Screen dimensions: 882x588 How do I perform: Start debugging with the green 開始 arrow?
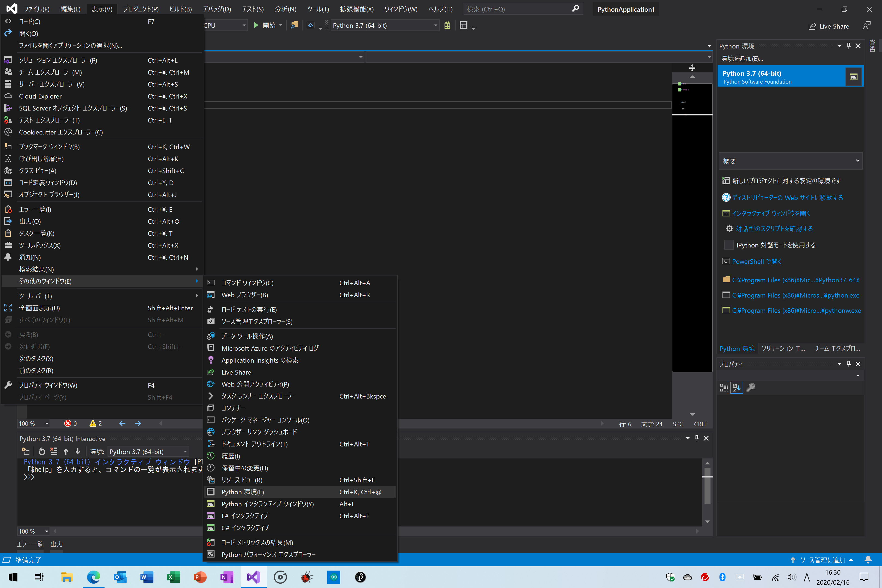(x=256, y=25)
